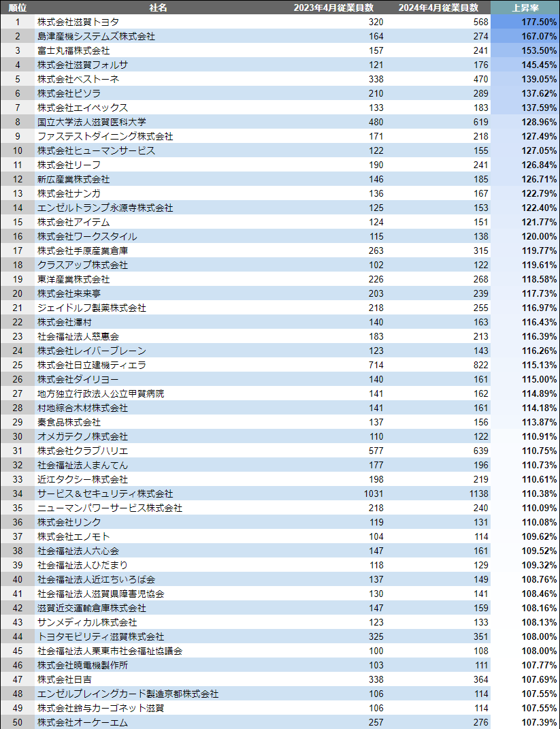Select 株式会社日立建機ティエラ cell
The width and height of the screenshot is (560, 729).
point(159,365)
